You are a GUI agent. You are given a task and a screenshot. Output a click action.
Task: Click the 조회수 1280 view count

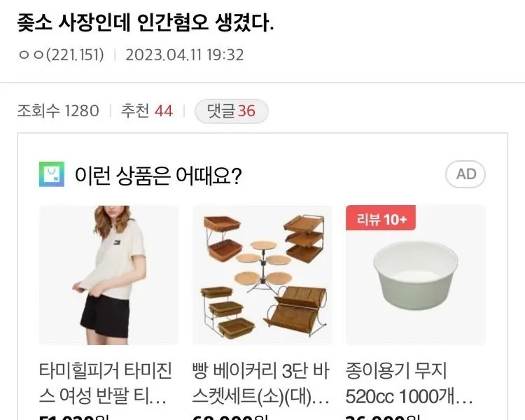[58, 111]
